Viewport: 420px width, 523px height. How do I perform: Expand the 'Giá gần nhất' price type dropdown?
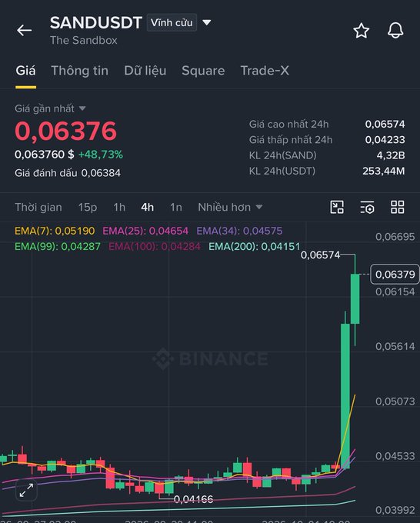(82, 108)
